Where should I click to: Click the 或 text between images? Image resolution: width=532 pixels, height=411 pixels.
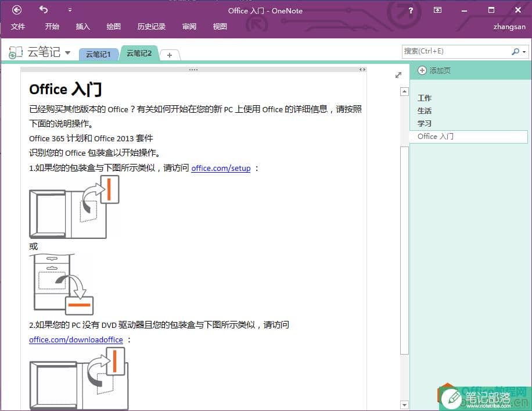click(33, 246)
